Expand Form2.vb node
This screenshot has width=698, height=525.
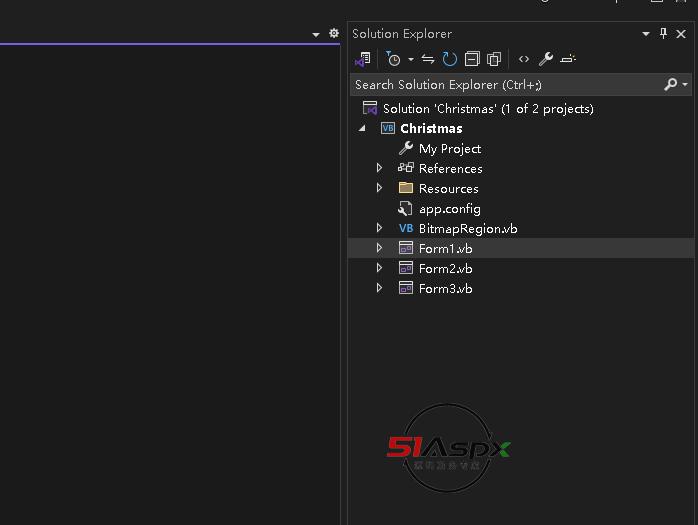point(379,268)
